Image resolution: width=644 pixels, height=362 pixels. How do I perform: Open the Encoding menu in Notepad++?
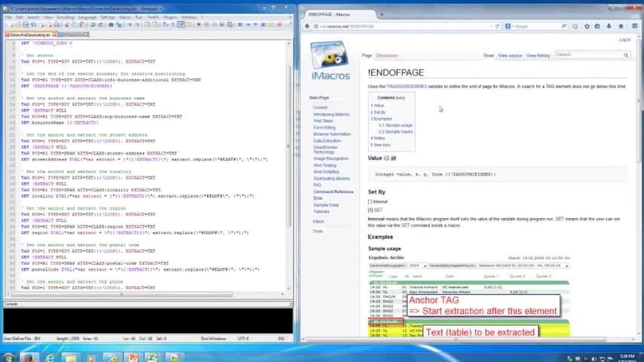tap(66, 17)
